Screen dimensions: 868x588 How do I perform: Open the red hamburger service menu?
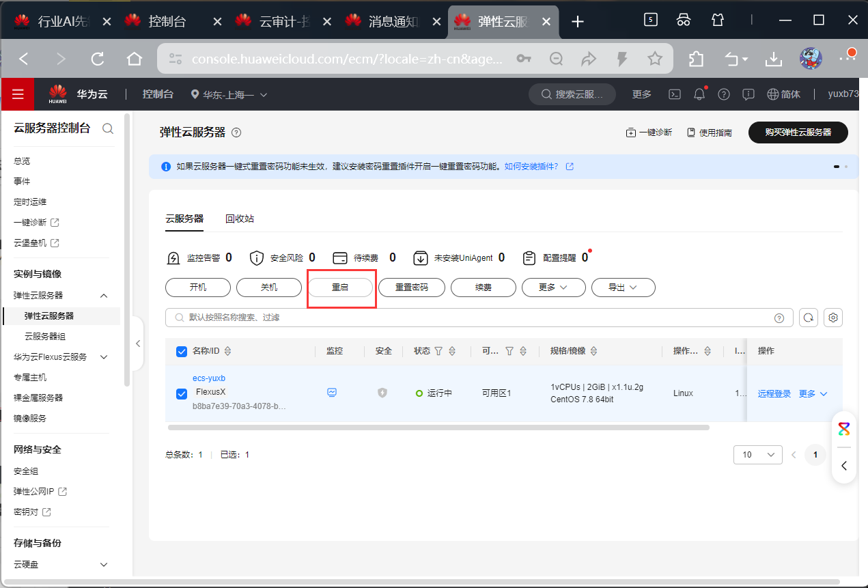point(18,94)
